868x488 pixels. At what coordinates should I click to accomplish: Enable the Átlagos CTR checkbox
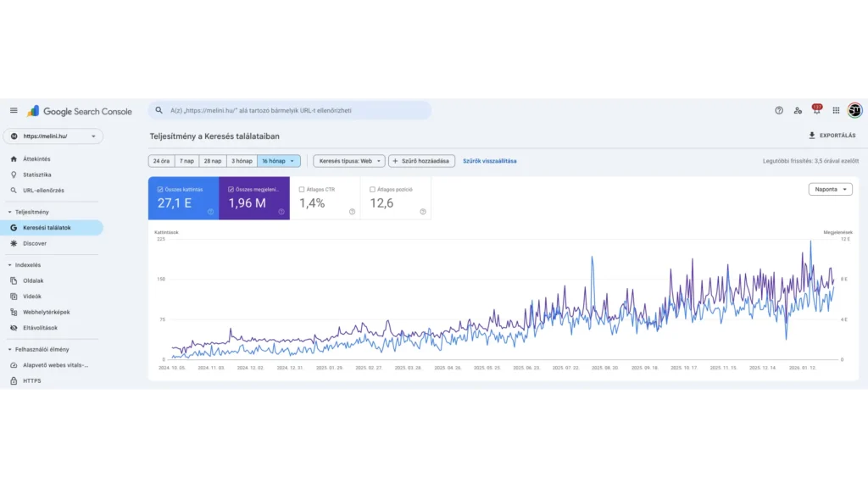coord(302,190)
